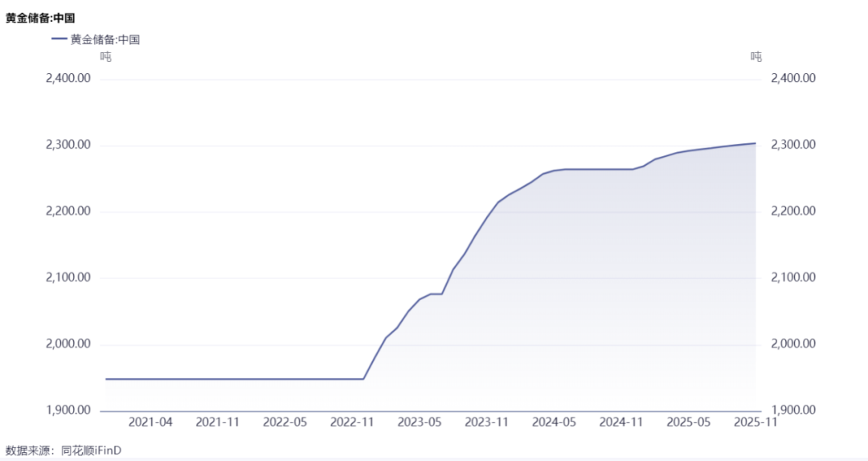This screenshot has height=461, width=868.
Task: Click right axis value 2,100.00
Action: point(793,277)
